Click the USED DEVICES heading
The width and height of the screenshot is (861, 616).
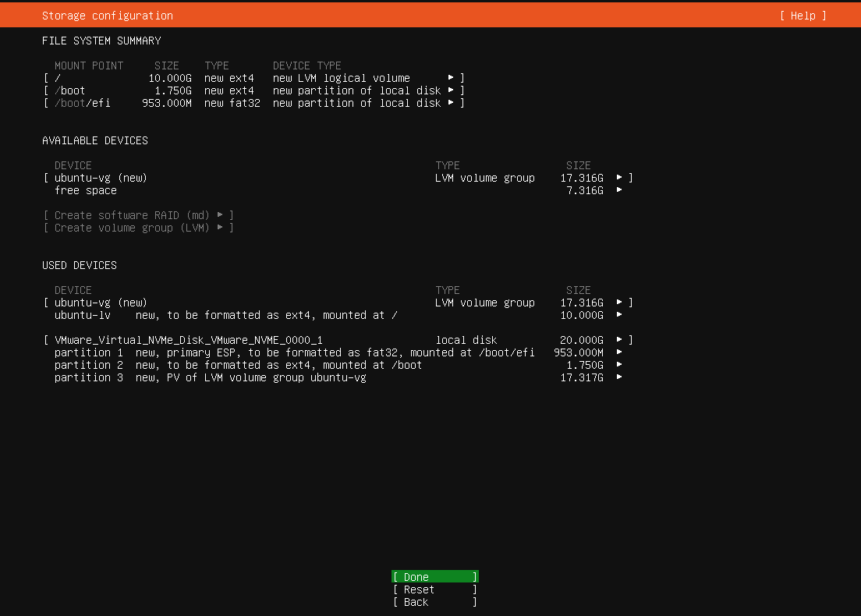click(x=80, y=265)
